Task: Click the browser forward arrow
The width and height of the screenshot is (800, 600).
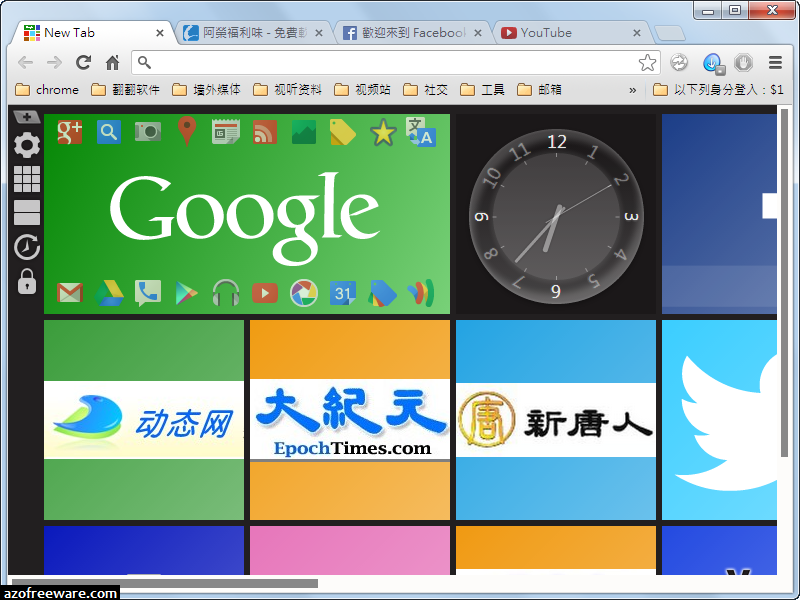Action: point(54,63)
